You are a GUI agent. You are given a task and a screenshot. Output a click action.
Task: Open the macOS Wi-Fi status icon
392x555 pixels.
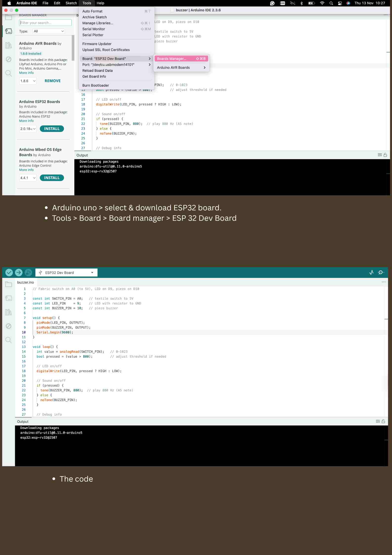click(322, 3)
